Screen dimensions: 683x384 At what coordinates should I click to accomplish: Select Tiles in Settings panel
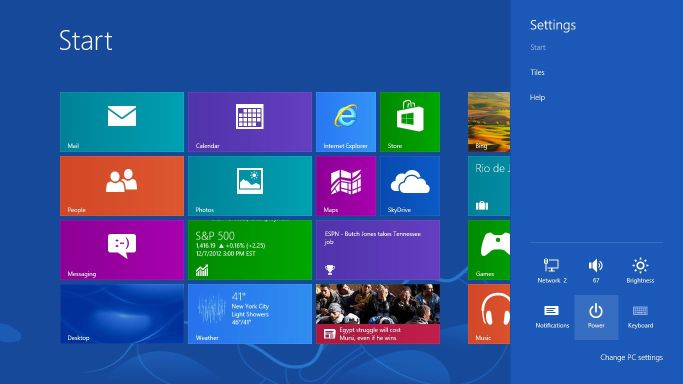click(538, 72)
